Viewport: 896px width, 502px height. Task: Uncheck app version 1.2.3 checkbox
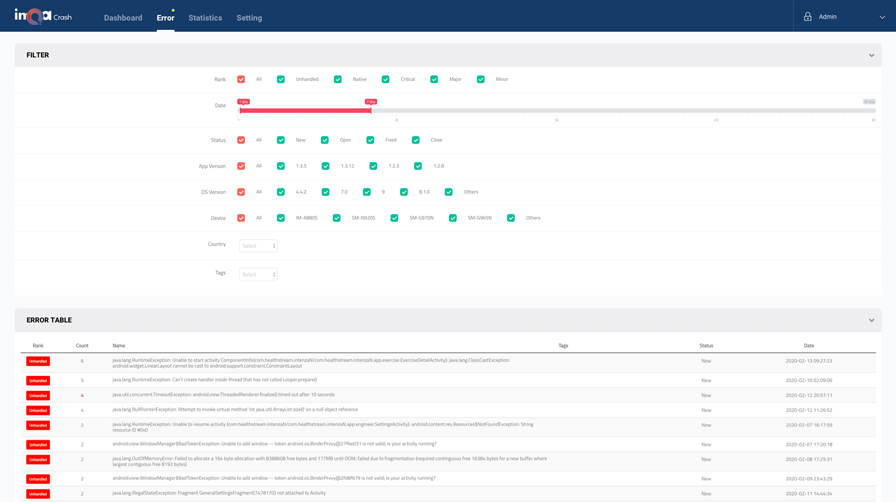click(373, 166)
